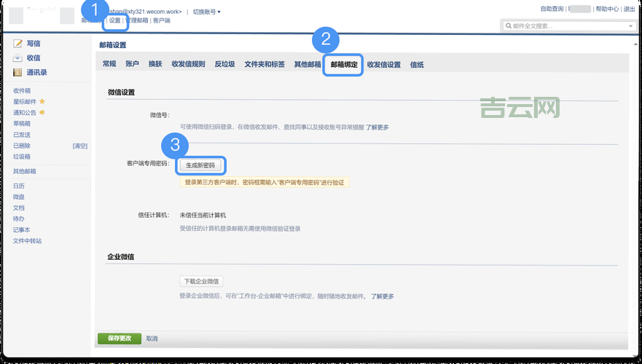Open 日历 in the sidebar
The height and width of the screenshot is (364, 642).
tap(19, 186)
